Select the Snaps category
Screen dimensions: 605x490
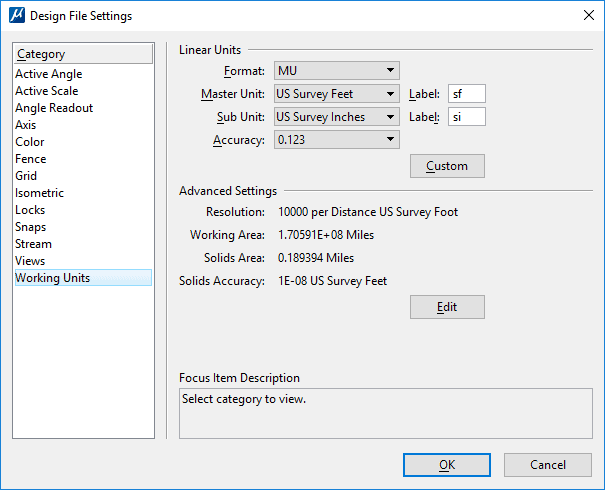[31, 227]
